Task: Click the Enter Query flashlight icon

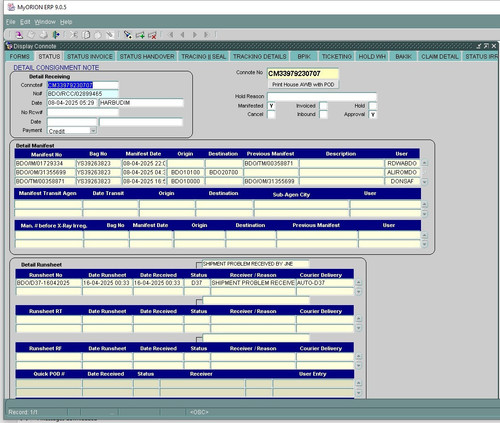Action: click(x=128, y=35)
